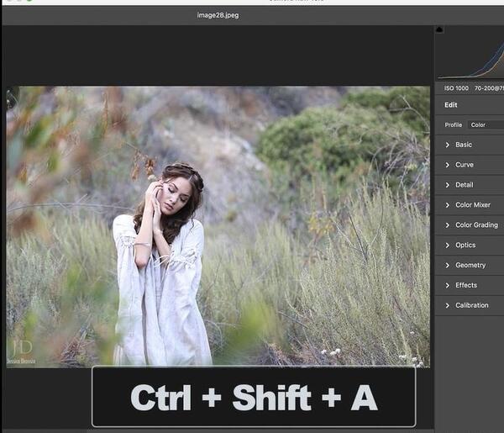Click the histogram graph
Viewport: 504px width, 433px height.
[x=471, y=55]
